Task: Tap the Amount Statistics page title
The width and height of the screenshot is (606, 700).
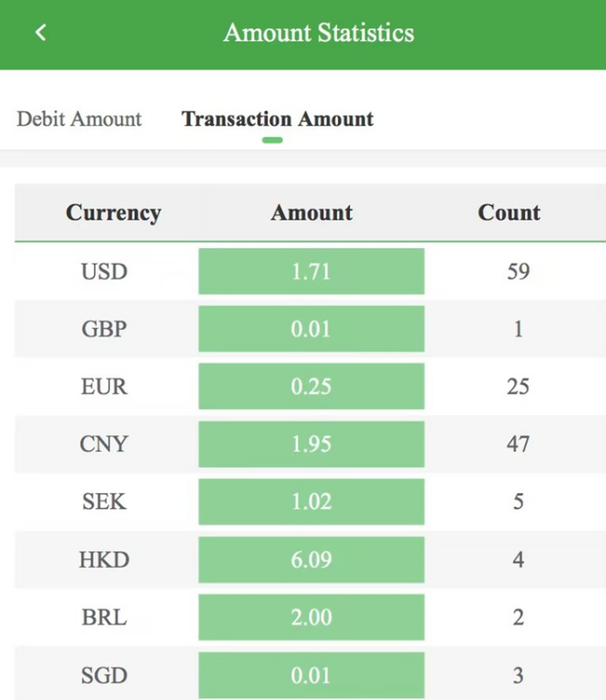Action: (x=319, y=32)
